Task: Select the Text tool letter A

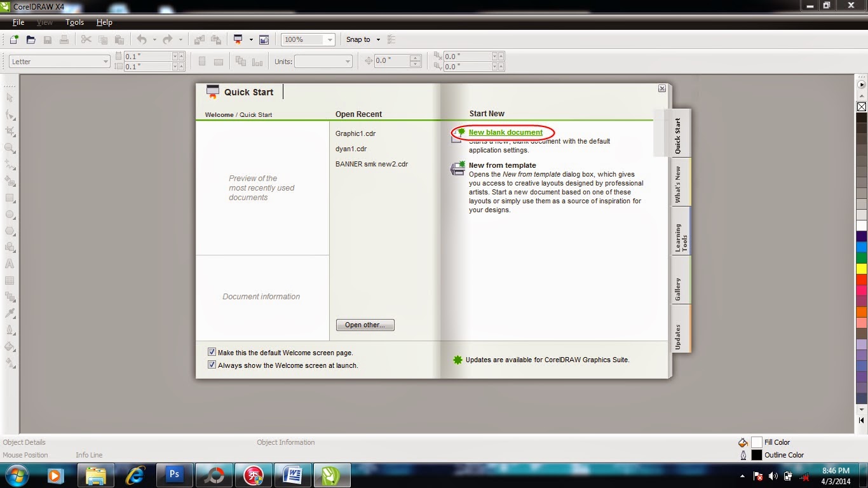Action: (x=10, y=264)
